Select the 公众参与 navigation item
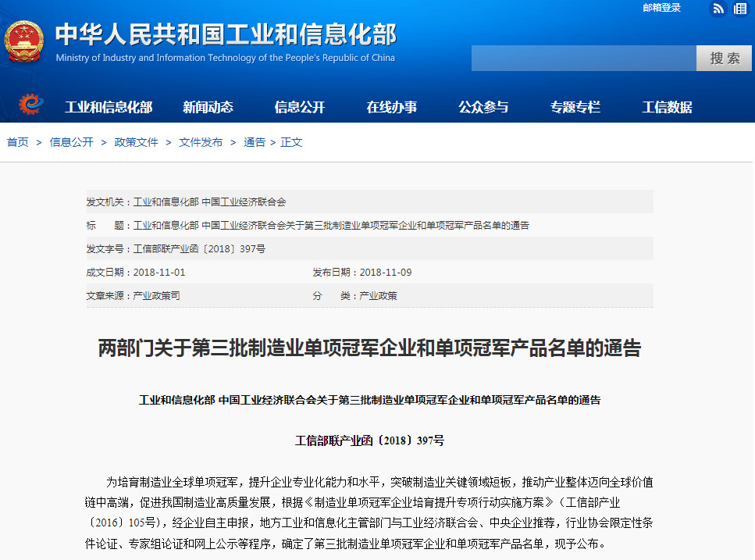Screen dimensions: 755x560 [483, 107]
